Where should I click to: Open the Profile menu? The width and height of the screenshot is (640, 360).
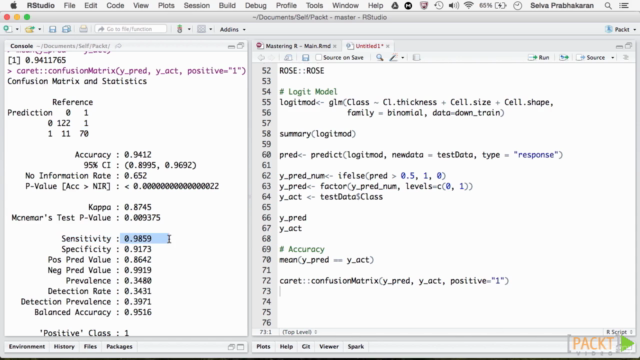(286, 6)
